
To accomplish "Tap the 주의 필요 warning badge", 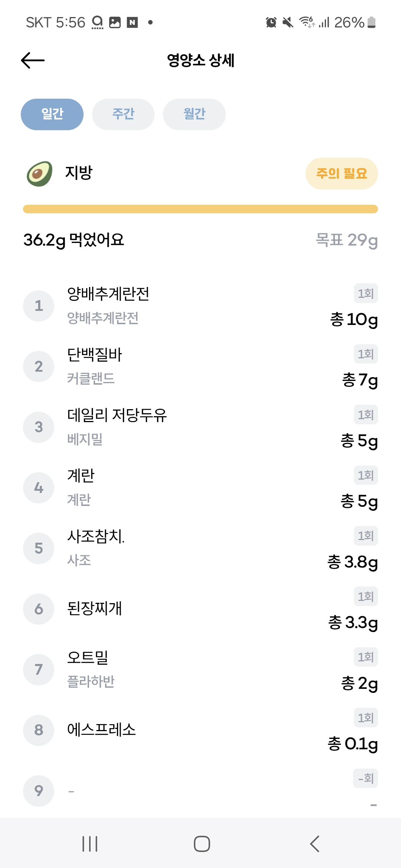I will click(342, 174).
